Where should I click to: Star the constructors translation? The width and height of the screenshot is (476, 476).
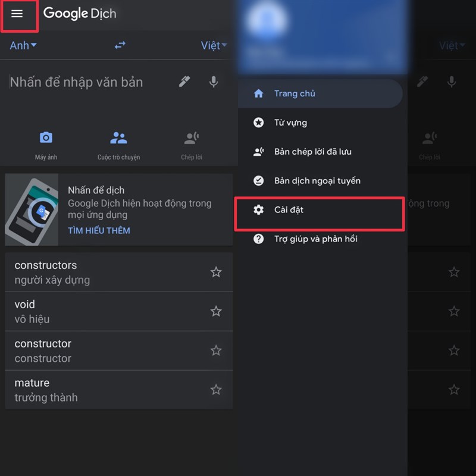tap(216, 272)
